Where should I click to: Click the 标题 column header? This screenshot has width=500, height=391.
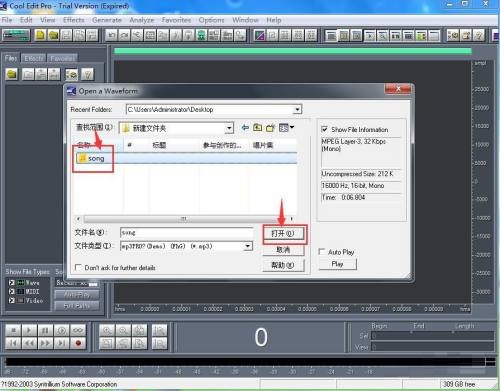tap(159, 145)
